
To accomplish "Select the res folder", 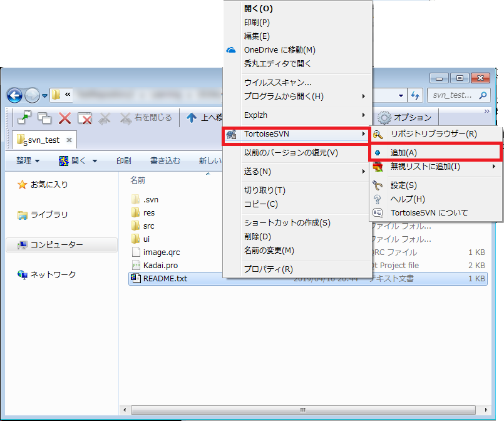I will click(x=143, y=212).
